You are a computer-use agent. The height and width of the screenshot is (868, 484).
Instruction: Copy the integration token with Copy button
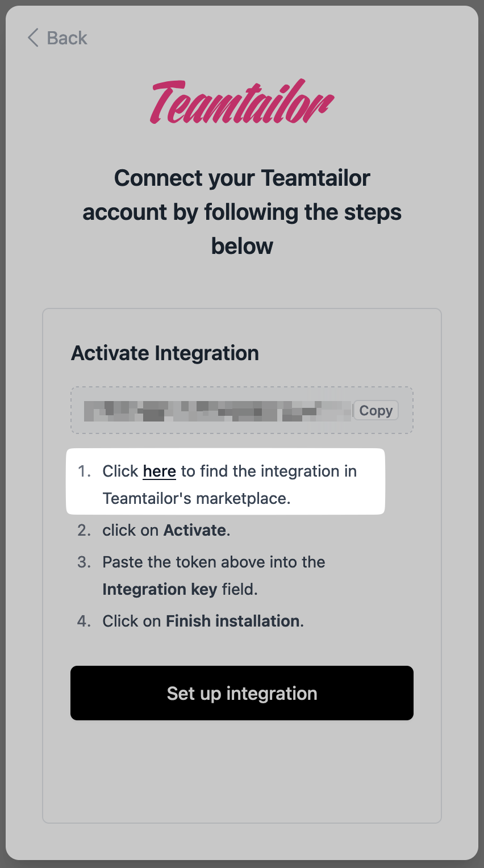tap(375, 411)
